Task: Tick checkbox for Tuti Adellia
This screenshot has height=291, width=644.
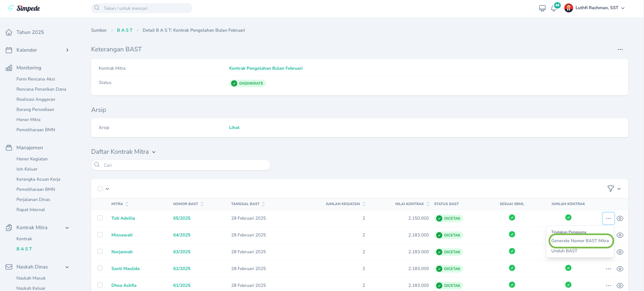Action: tap(100, 218)
